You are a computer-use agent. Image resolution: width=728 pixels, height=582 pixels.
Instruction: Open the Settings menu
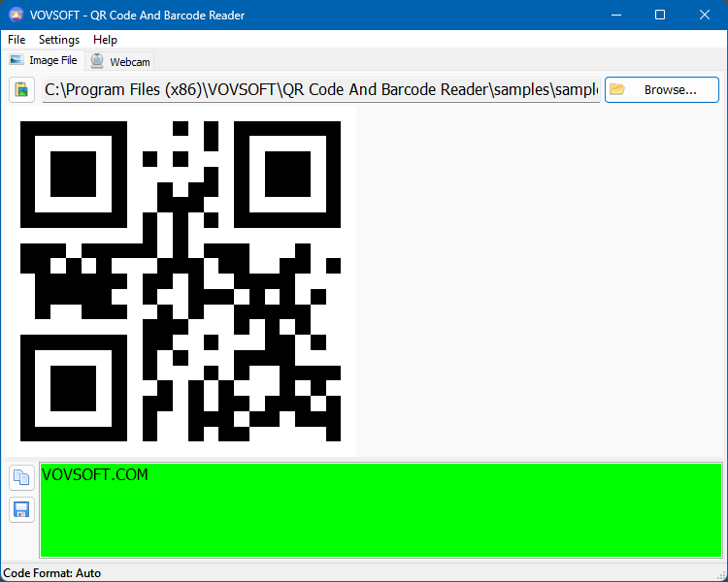tap(59, 40)
